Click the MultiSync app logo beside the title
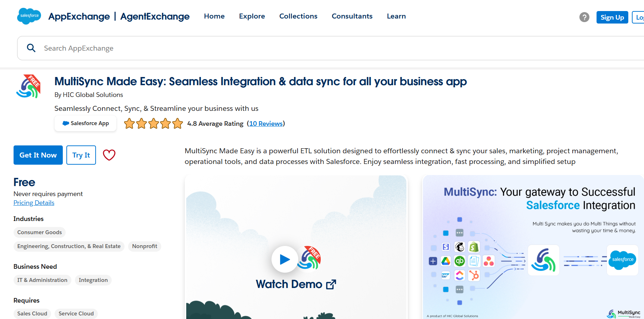Viewport: 644px width, 319px height. pyautogui.click(x=29, y=87)
